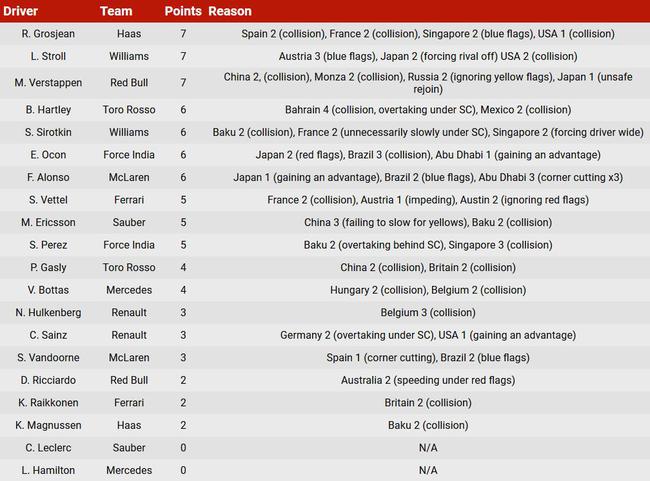Click S. Sirotkin's penalty reason text

click(428, 132)
